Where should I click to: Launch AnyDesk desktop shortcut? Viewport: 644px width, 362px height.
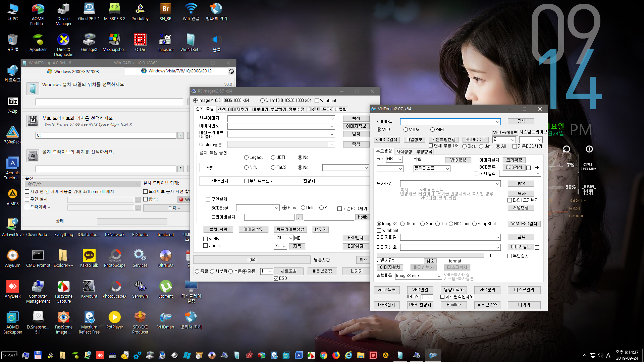[12, 290]
